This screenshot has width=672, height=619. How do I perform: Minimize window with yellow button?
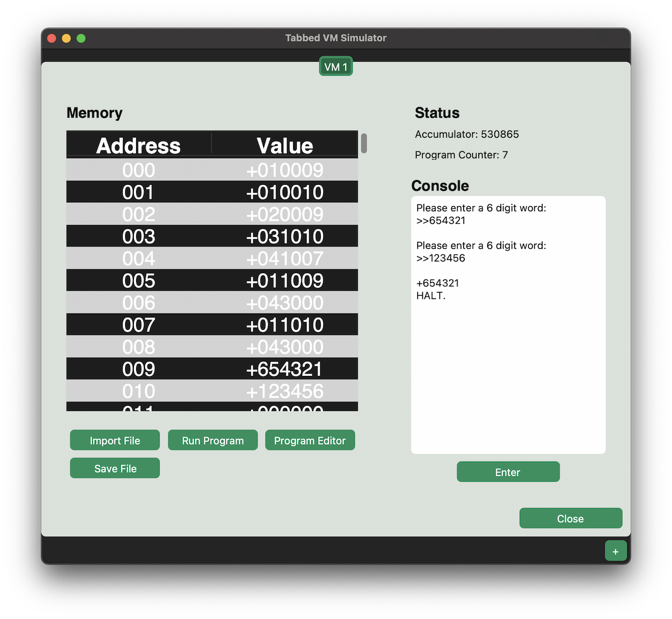coord(66,38)
